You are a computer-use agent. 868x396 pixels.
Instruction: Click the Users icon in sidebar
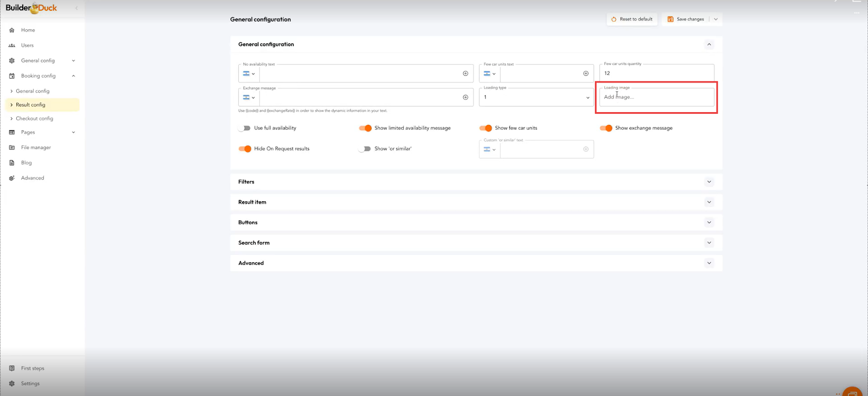tap(12, 46)
